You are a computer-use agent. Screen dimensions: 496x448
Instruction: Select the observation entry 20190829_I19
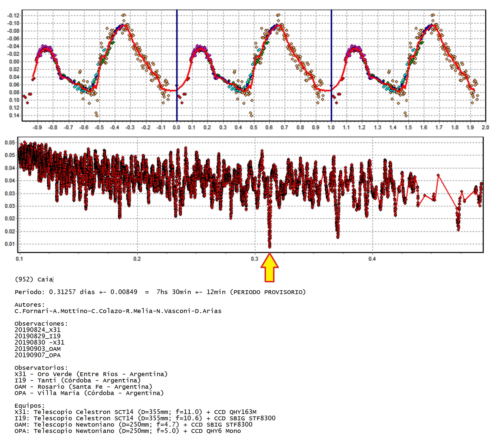coord(38,336)
